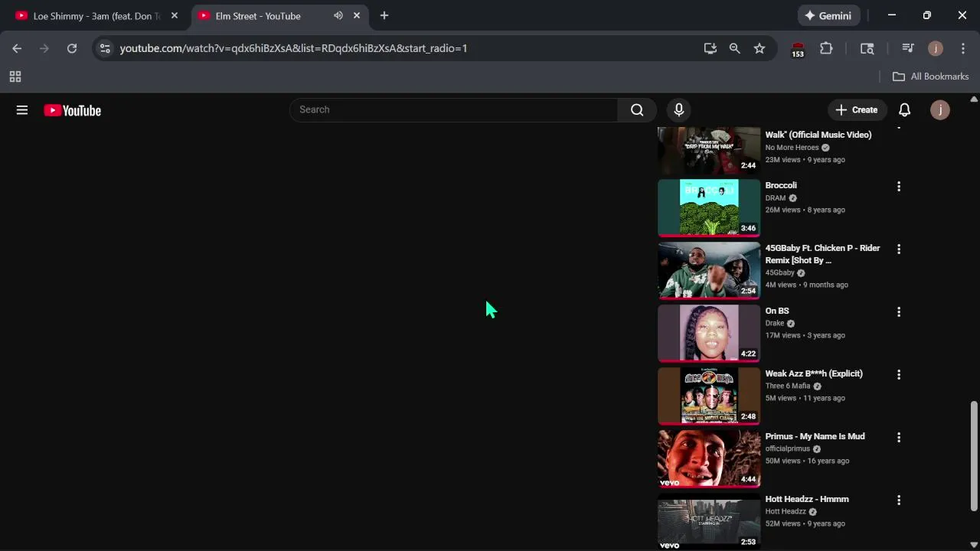This screenshot has height=551, width=980.
Task: Click the Three 6 Mafia channel name
Action: [787, 386]
